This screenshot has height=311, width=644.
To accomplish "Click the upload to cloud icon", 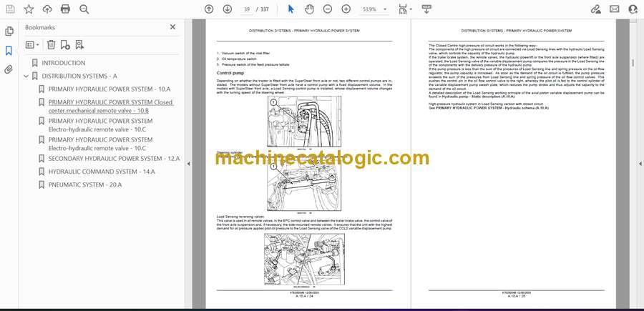I will [x=47, y=9].
